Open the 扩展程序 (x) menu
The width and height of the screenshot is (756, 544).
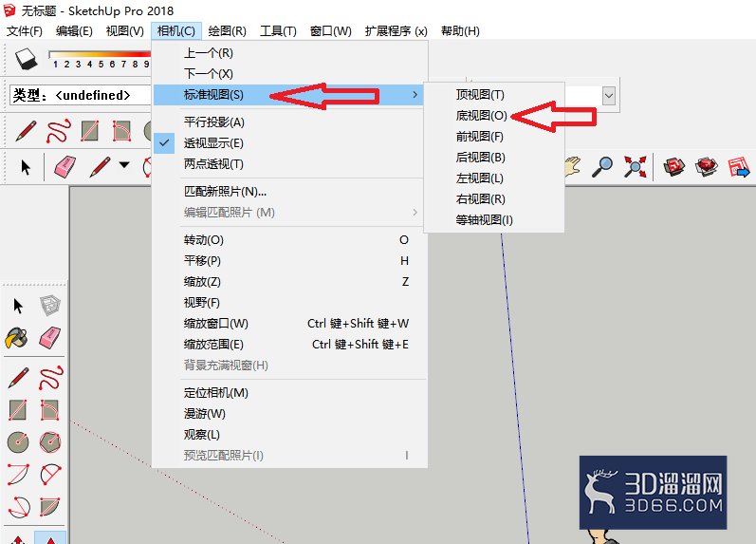(x=396, y=31)
